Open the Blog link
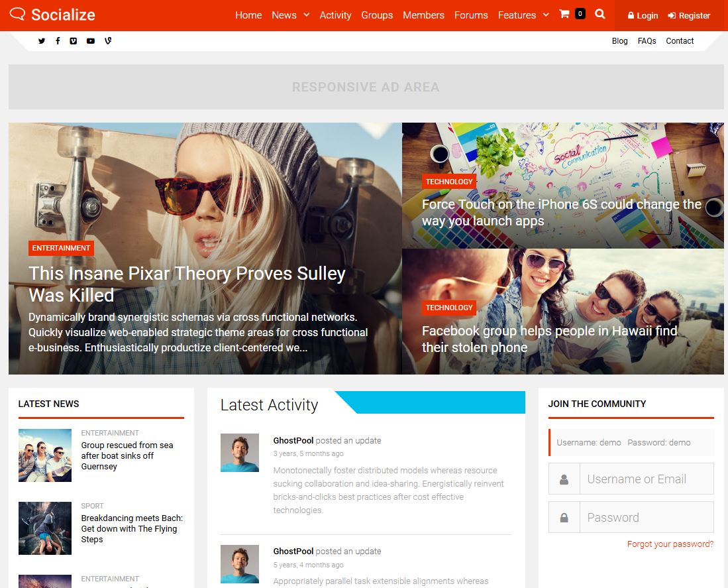Image resolution: width=728 pixels, height=588 pixels. click(x=619, y=41)
